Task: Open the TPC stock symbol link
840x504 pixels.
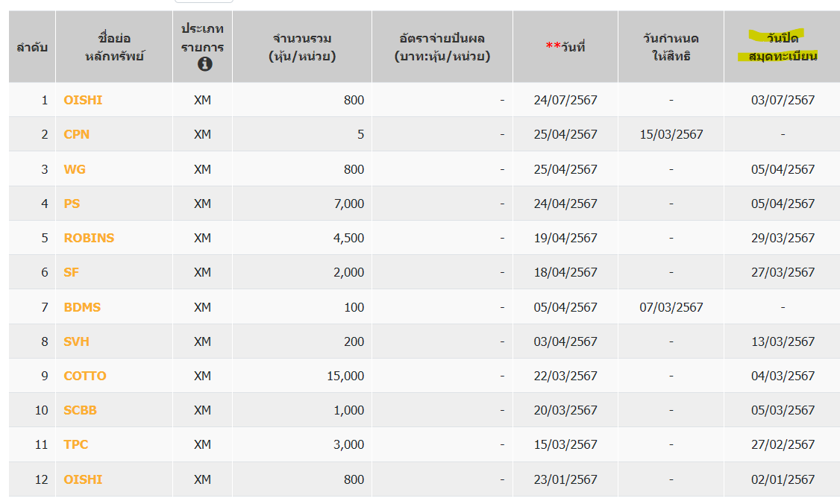Action: pos(76,444)
